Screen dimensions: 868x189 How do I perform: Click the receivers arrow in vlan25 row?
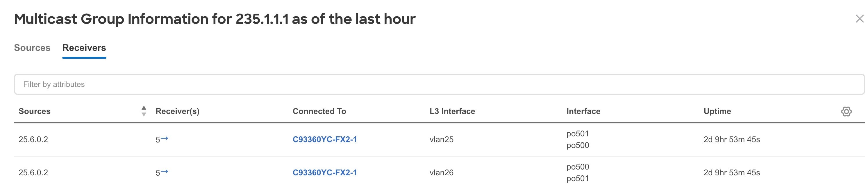click(165, 138)
